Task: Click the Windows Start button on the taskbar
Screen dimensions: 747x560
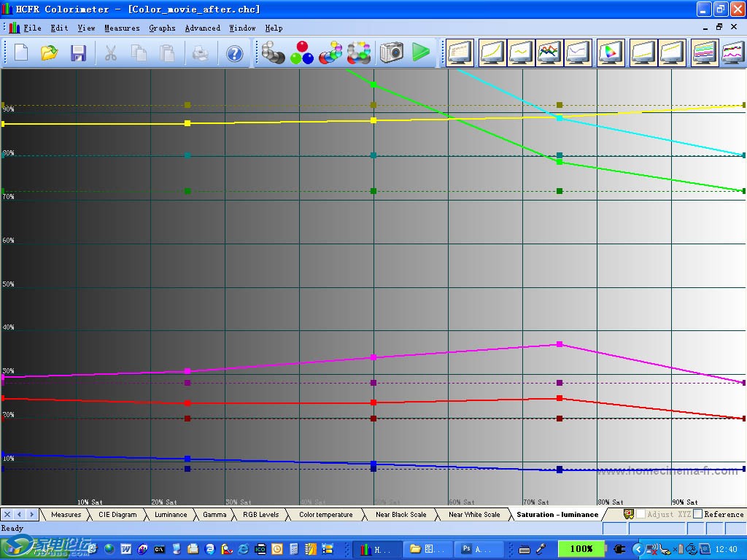Action: coord(44,548)
